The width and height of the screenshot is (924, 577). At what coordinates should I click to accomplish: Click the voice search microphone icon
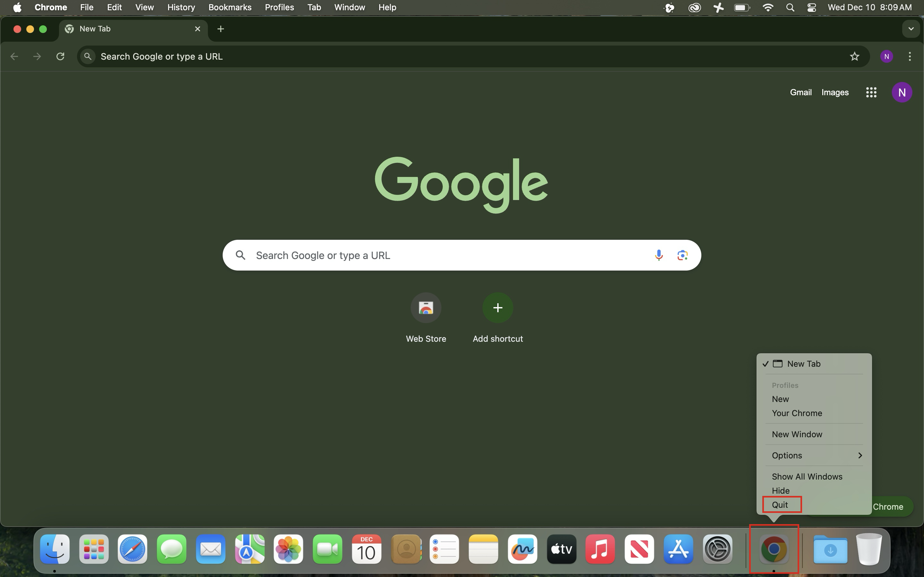point(658,255)
